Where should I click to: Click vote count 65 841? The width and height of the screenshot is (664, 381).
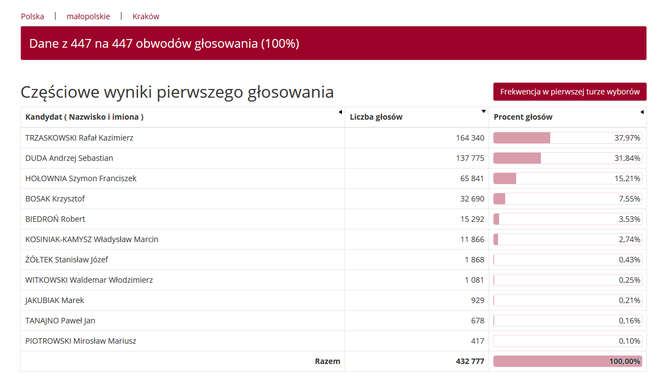[x=472, y=178]
